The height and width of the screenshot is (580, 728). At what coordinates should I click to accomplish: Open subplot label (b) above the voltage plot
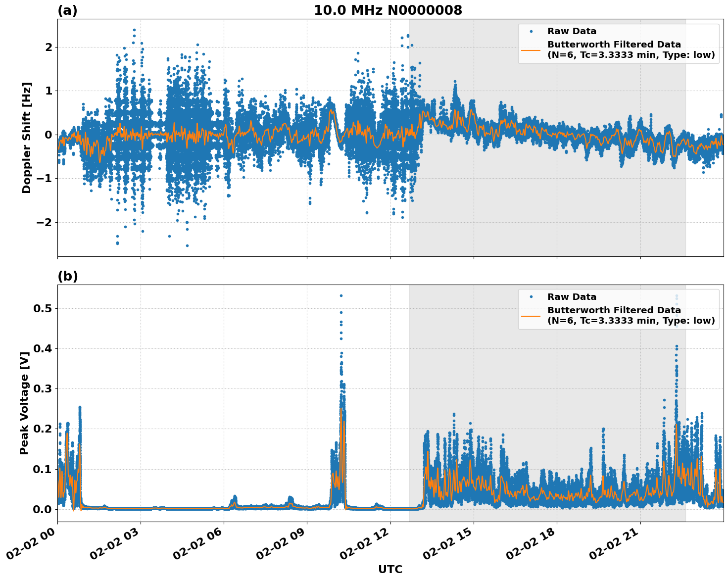(68, 276)
